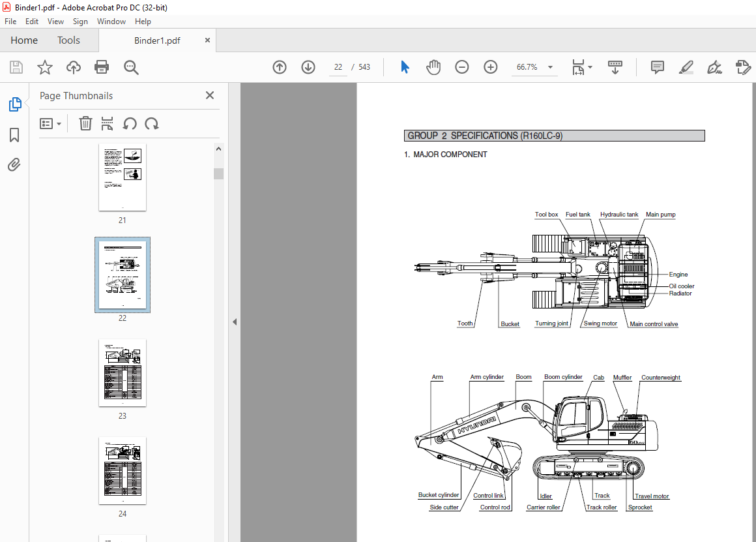Switch to the Tools tab
756x542 pixels.
pos(68,40)
